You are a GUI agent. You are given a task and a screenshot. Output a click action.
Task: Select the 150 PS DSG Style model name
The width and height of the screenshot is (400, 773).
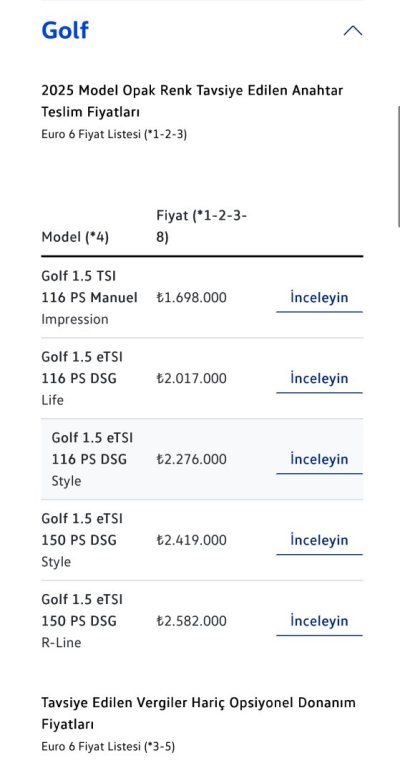(x=82, y=540)
